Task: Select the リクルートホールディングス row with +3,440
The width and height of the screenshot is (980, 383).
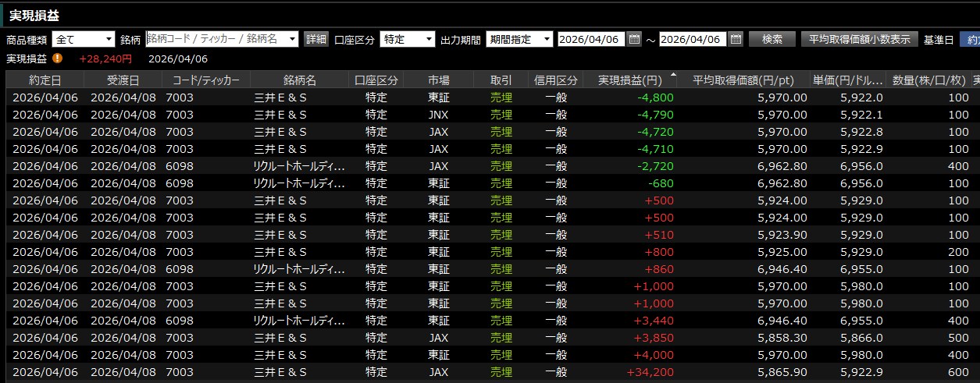Action: pos(469,321)
